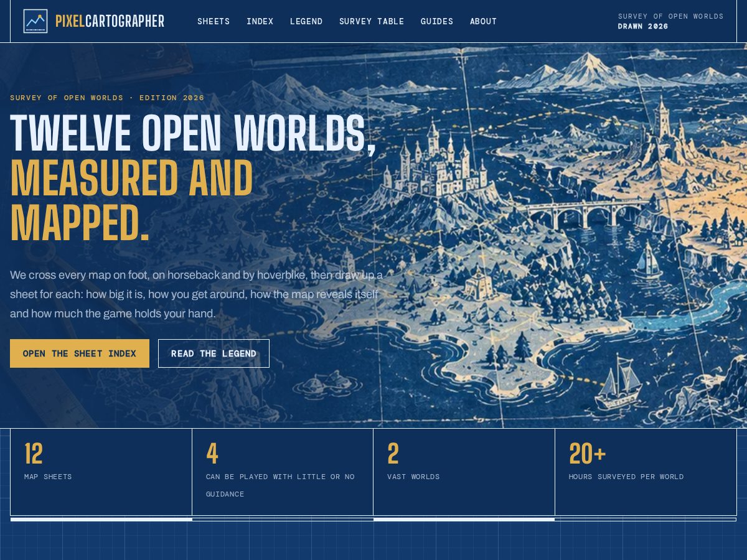Open the Legend nav item
The height and width of the screenshot is (560, 747).
pyautogui.click(x=306, y=21)
